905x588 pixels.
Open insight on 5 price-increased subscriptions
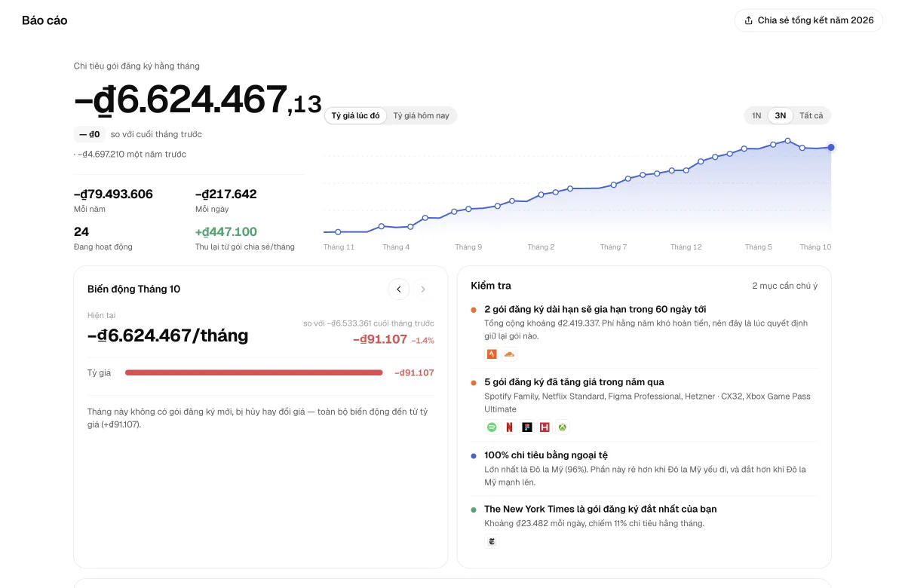[x=574, y=382]
